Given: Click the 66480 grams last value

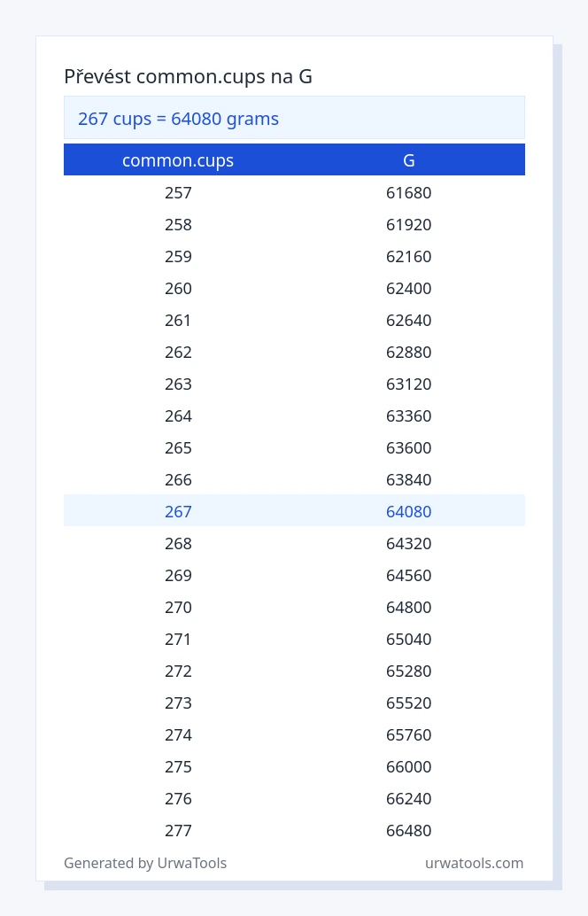Looking at the screenshot, I should click(x=409, y=830).
